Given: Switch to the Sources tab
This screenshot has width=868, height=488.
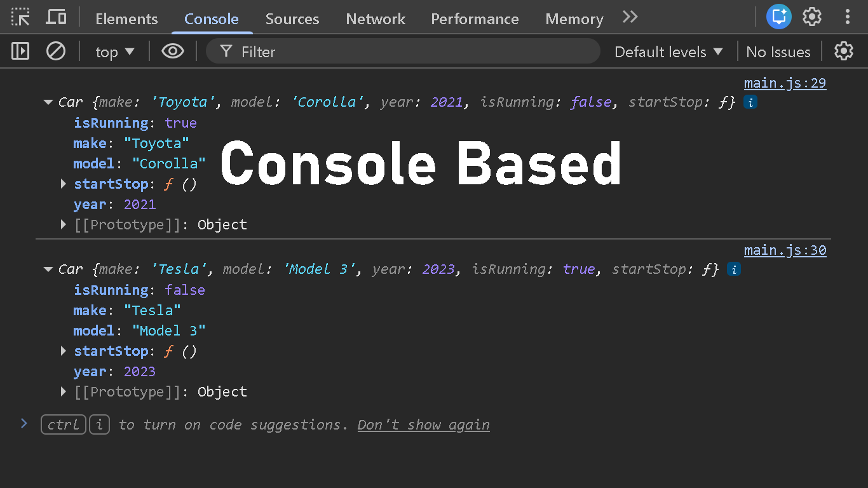Looking at the screenshot, I should tap(292, 19).
